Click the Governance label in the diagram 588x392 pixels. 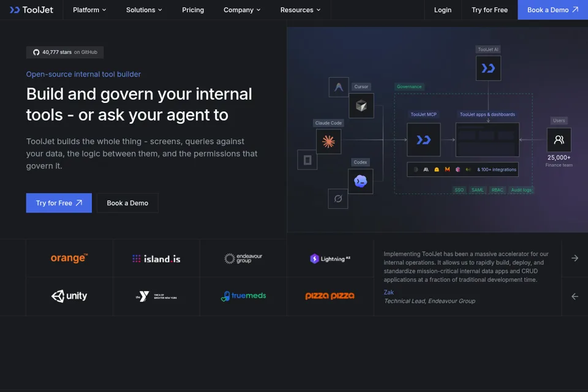pyautogui.click(x=409, y=86)
